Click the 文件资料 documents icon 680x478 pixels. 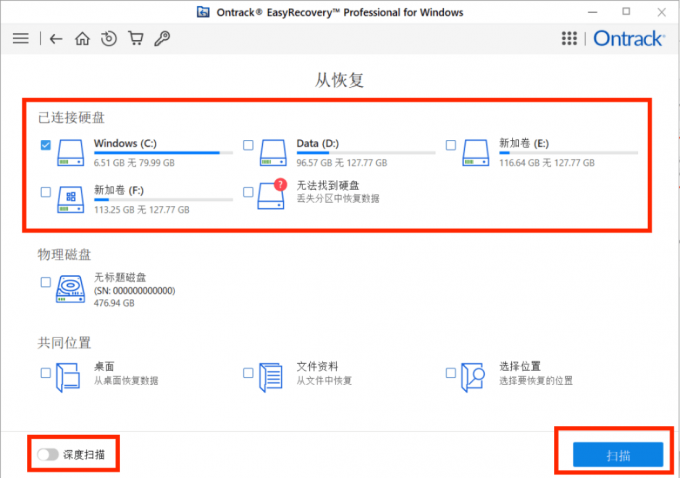pos(271,377)
